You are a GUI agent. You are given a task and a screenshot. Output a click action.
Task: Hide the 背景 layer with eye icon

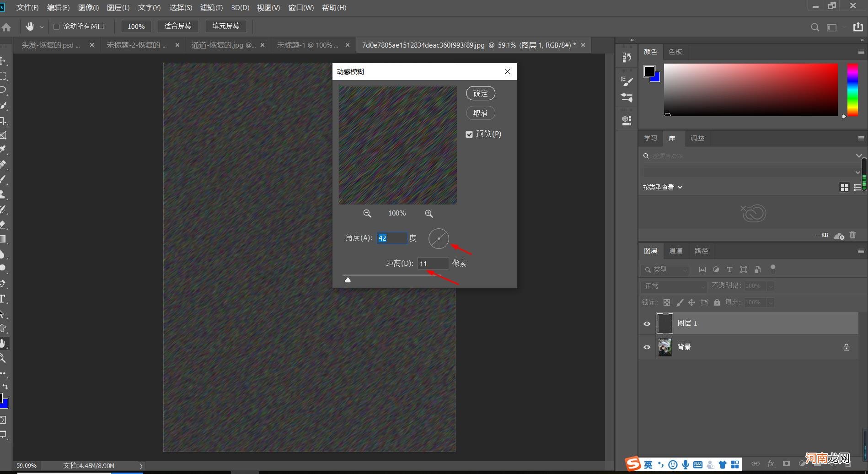pyautogui.click(x=647, y=347)
